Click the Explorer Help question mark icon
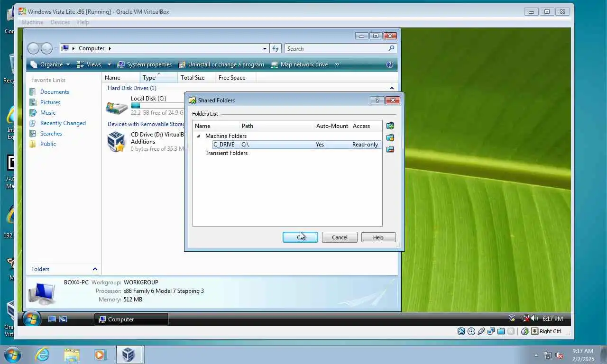This screenshot has width=607, height=364. [x=390, y=64]
